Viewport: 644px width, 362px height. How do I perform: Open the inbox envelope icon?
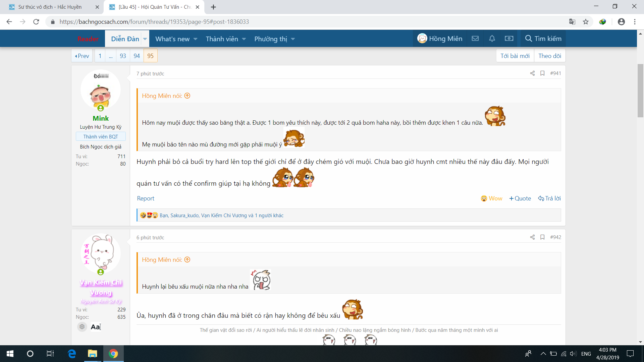point(475,39)
